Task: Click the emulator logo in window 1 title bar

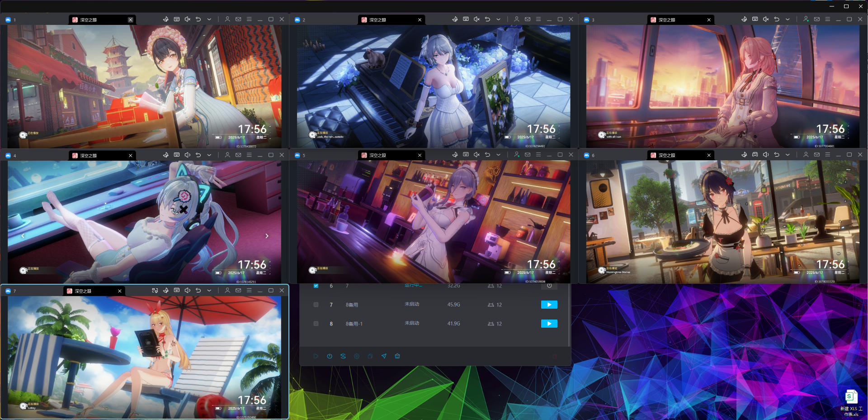Action: point(8,20)
